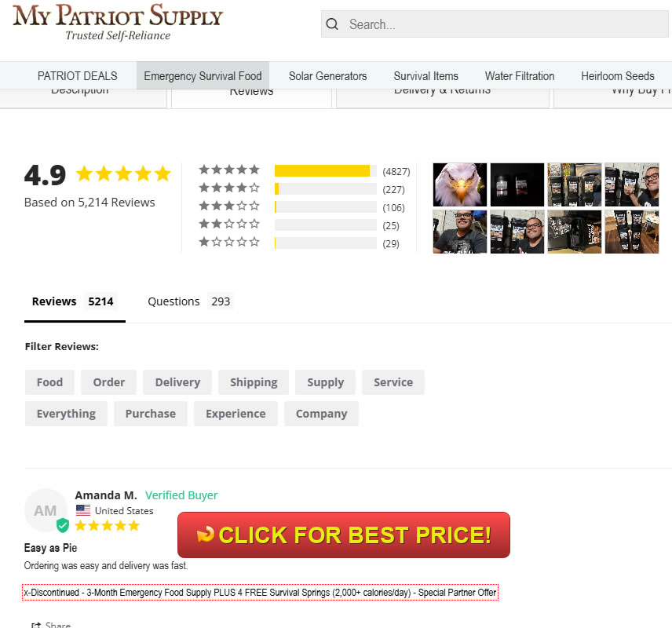
Task: Filter reviews by Company
Action: tap(321, 414)
